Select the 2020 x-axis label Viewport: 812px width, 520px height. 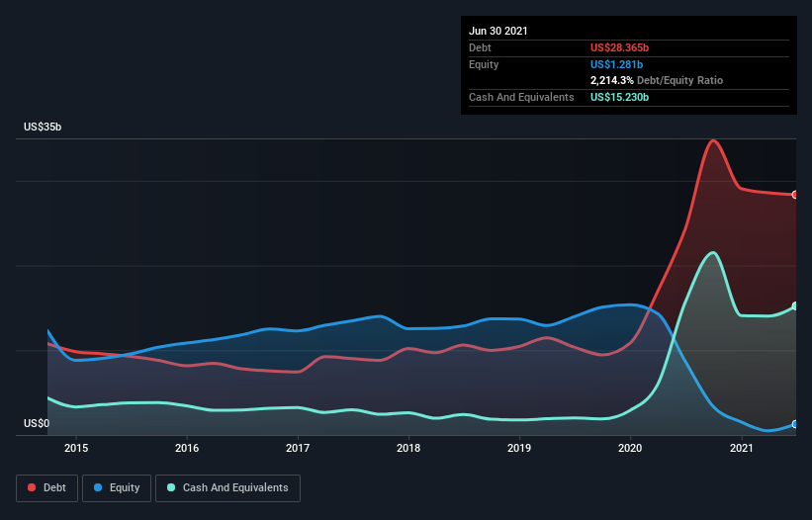(x=631, y=449)
